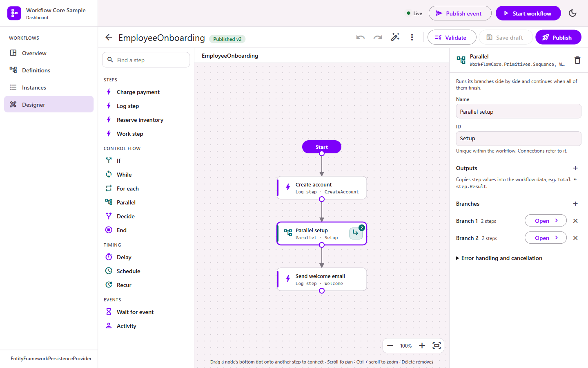The width and height of the screenshot is (588, 368).
Task: Select the Charge payment step in palette
Action: pos(146,92)
